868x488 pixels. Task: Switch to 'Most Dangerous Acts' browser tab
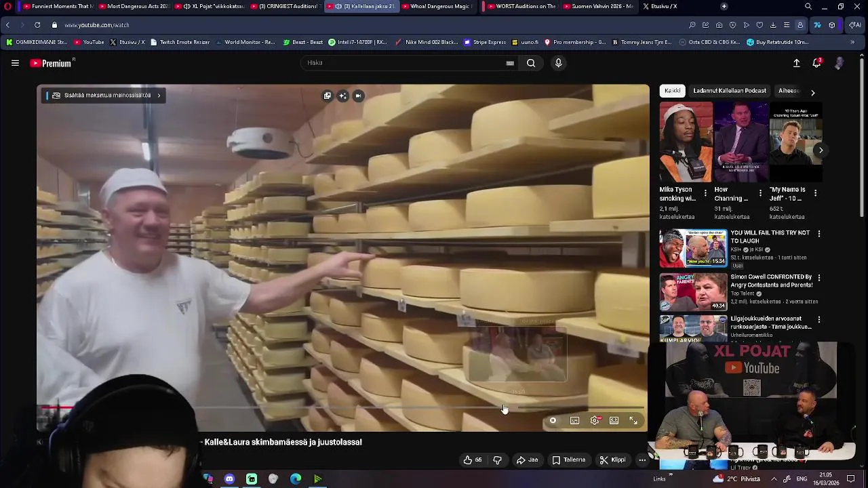pyautogui.click(x=134, y=6)
